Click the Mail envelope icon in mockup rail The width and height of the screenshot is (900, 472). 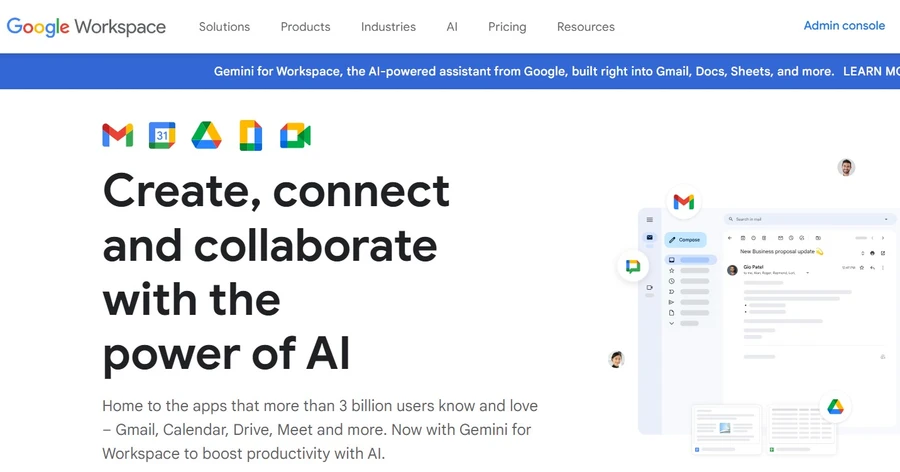tap(650, 237)
